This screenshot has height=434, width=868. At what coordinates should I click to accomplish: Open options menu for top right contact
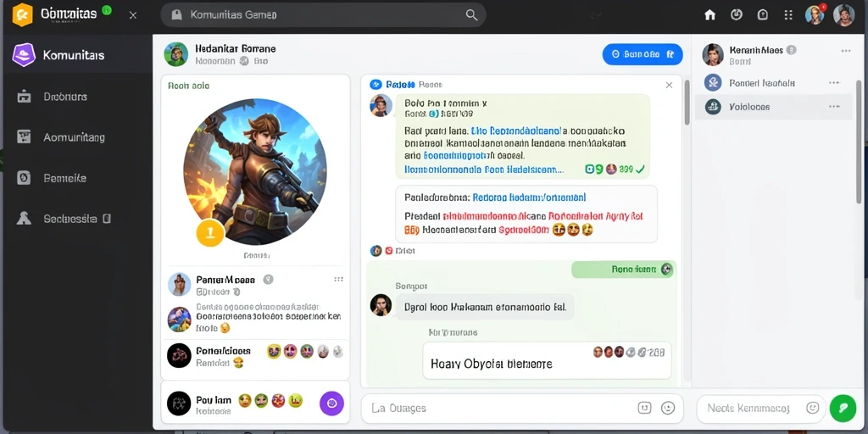click(846, 50)
